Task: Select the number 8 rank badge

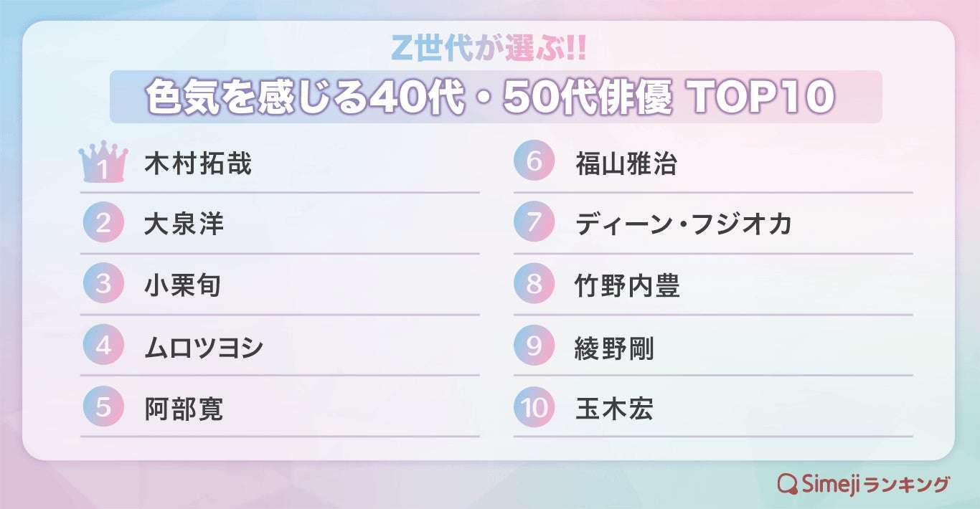Action: [534, 285]
